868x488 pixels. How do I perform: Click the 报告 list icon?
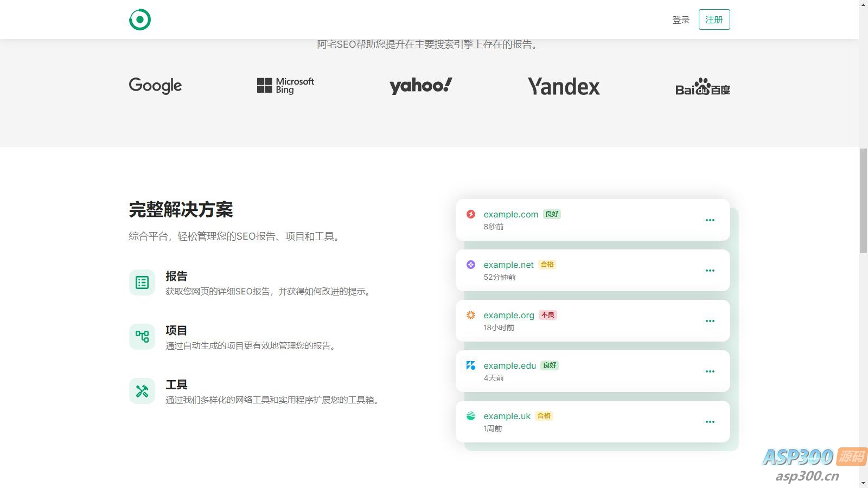142,282
